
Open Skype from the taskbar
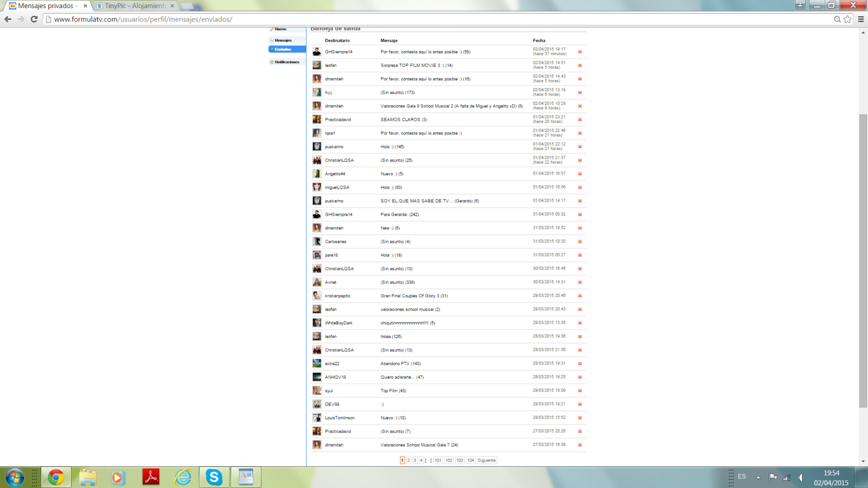(214, 477)
